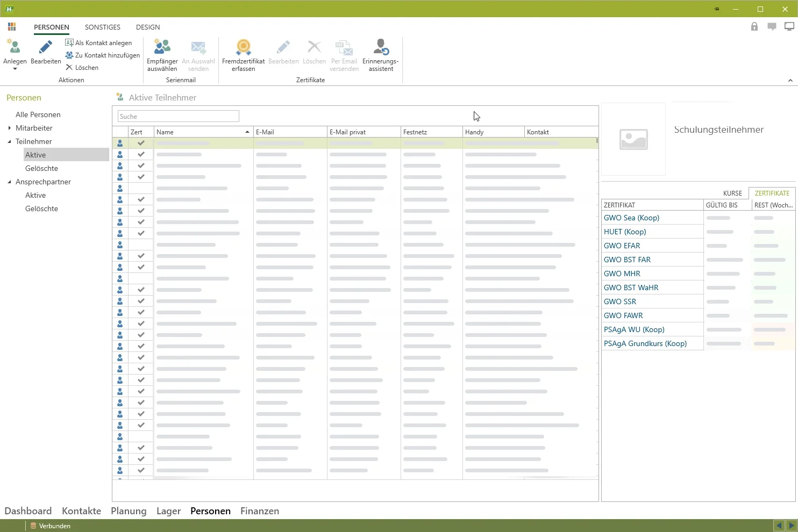Go to the Dashboard module

tap(28, 511)
